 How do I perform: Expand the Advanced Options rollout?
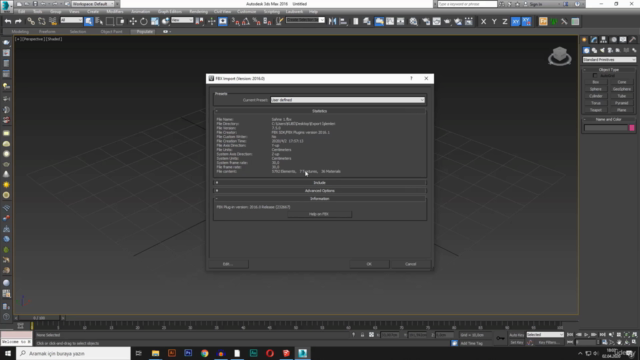click(x=320, y=191)
